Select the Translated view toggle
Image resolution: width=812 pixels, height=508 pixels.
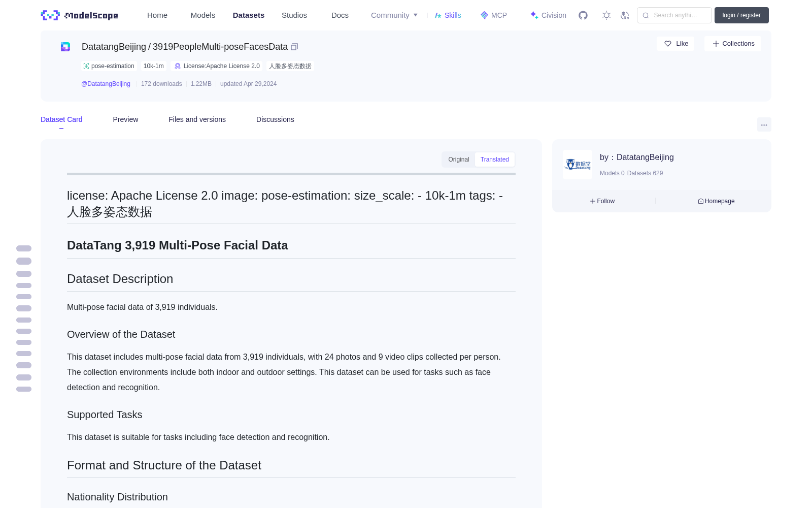(495, 160)
